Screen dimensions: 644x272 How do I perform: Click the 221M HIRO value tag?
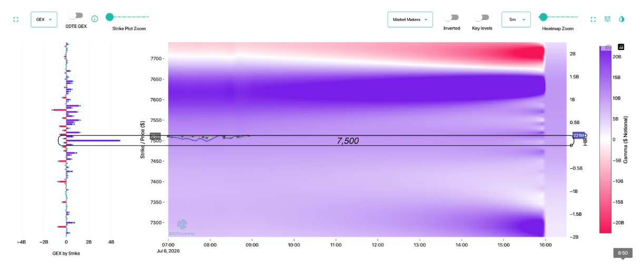coord(579,135)
